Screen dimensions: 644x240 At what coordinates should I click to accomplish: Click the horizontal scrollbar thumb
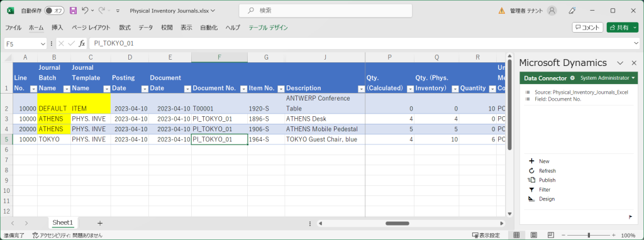(397, 223)
